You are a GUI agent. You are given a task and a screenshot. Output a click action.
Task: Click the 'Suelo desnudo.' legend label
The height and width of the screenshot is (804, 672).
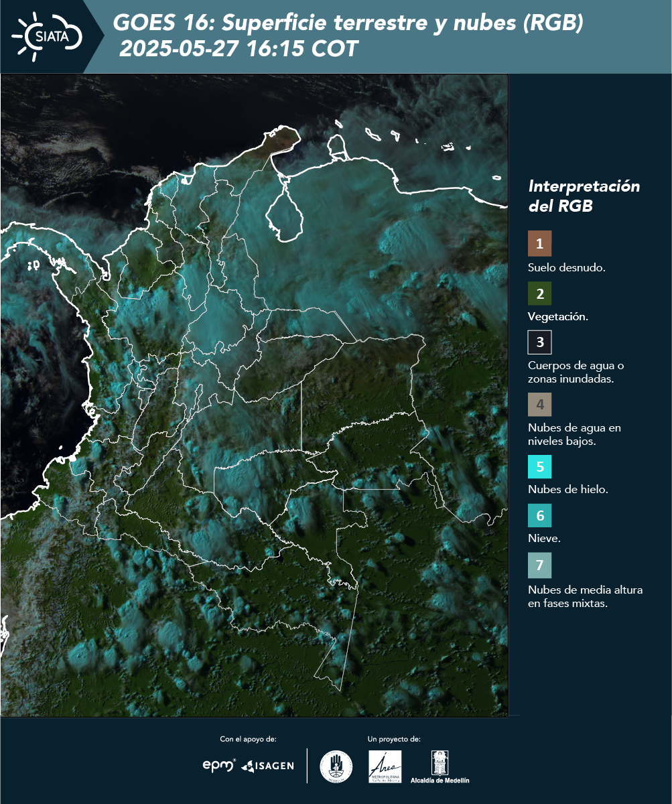pos(567,267)
